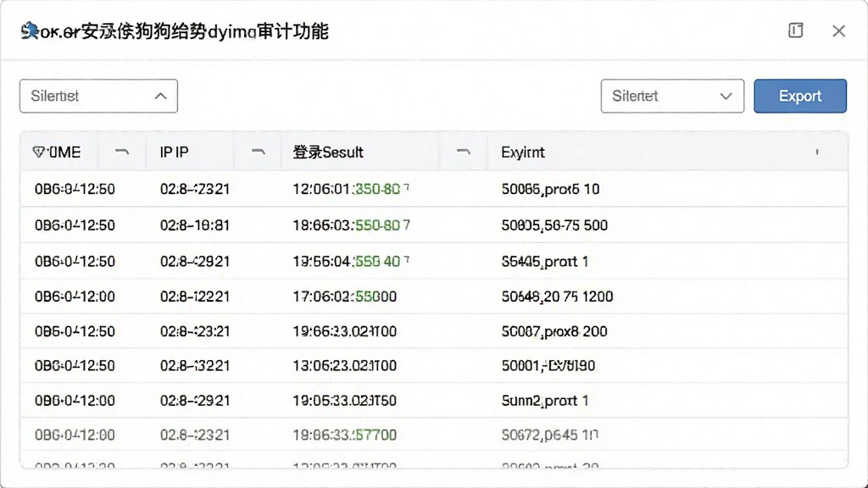Click the result 13:06:23.021100

click(x=344, y=366)
